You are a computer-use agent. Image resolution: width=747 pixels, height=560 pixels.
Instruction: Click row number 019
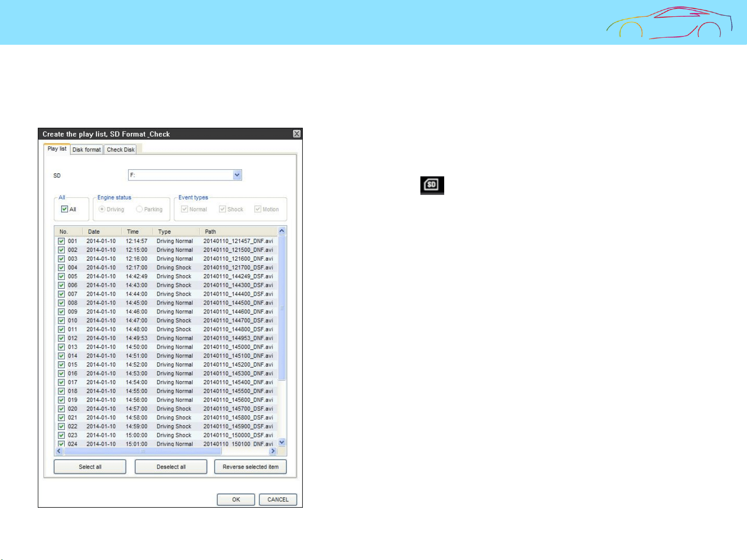(x=73, y=400)
